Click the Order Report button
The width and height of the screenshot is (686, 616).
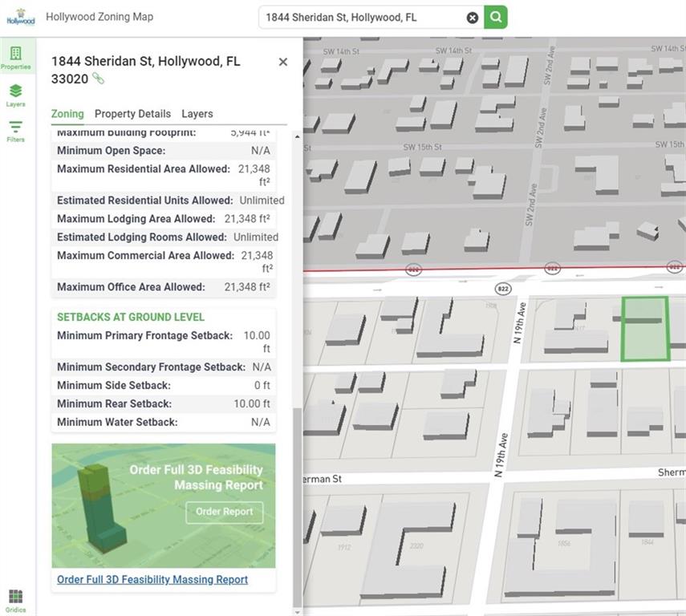224,512
